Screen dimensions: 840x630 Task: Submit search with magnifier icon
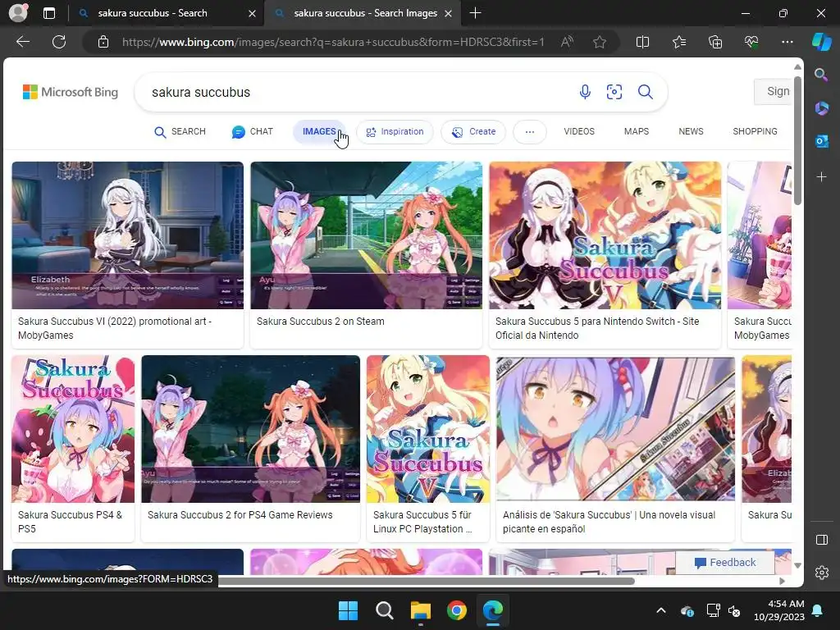click(645, 92)
